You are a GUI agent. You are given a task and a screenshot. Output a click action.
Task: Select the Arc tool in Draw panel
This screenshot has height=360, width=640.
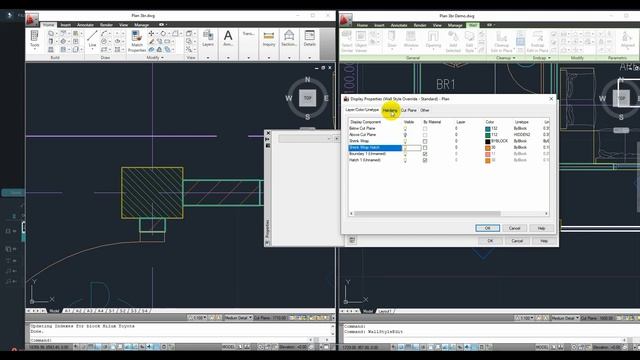pyautogui.click(x=104, y=33)
